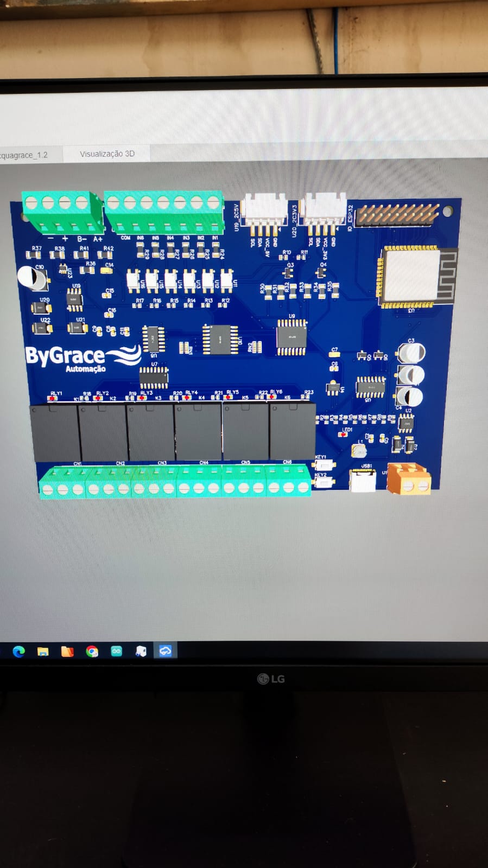Screen dimensions: 488x868
Task: Click the white U19_I2C5V header connector
Action: (264, 210)
